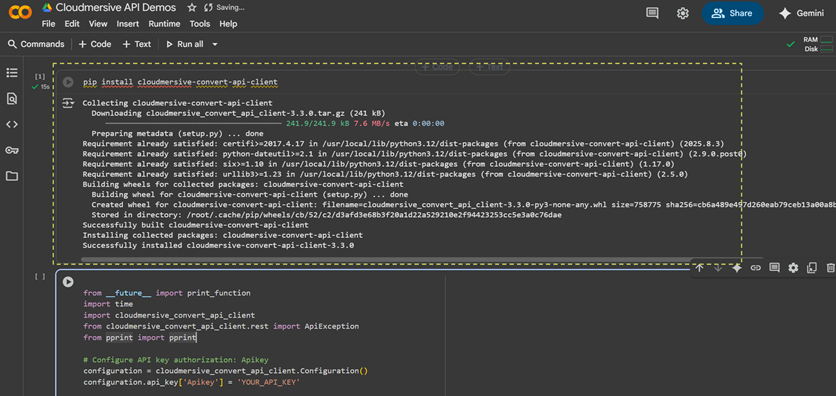Screen dimensions: 836x396
Task: Click the Saving status indicator
Action: pyautogui.click(x=224, y=7)
